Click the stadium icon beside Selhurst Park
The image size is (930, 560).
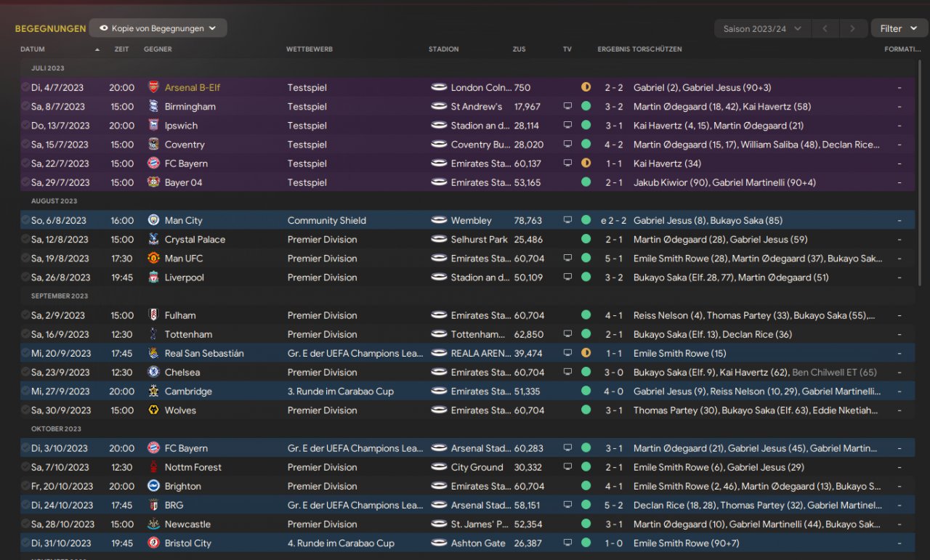439,239
